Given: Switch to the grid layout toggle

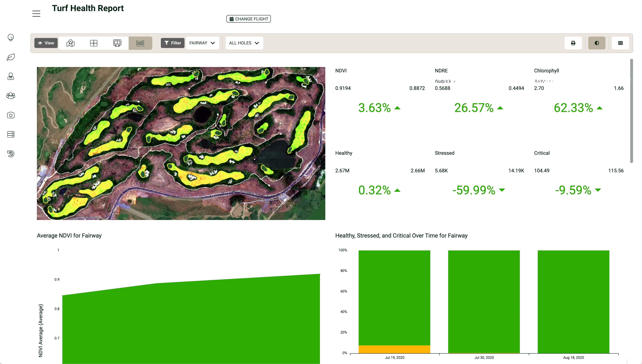Looking at the screenshot, I should click(620, 43).
